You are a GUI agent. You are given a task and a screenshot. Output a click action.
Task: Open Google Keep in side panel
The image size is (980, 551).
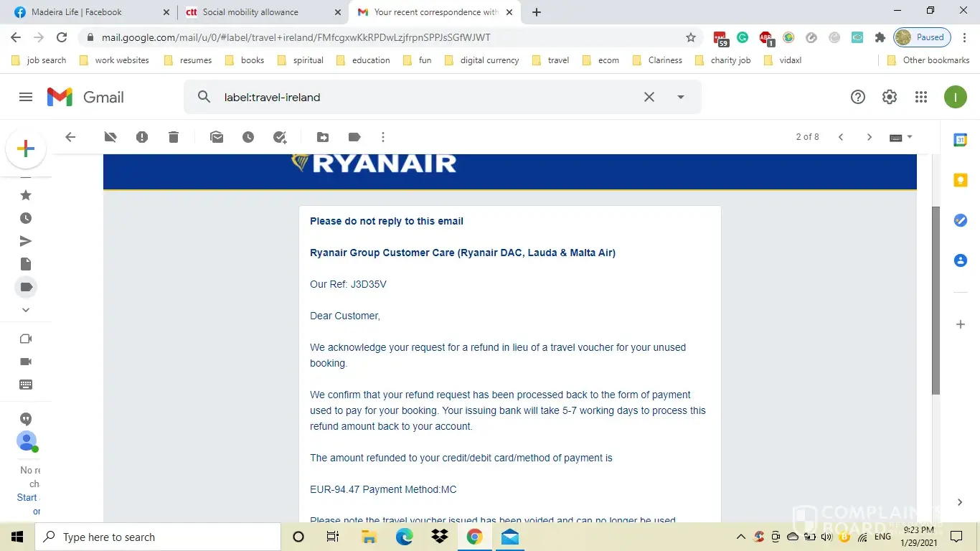[x=961, y=180]
